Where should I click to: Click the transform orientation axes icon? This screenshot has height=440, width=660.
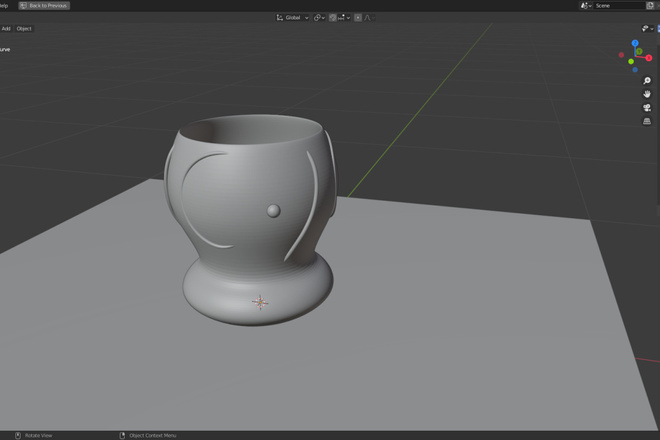pos(279,18)
